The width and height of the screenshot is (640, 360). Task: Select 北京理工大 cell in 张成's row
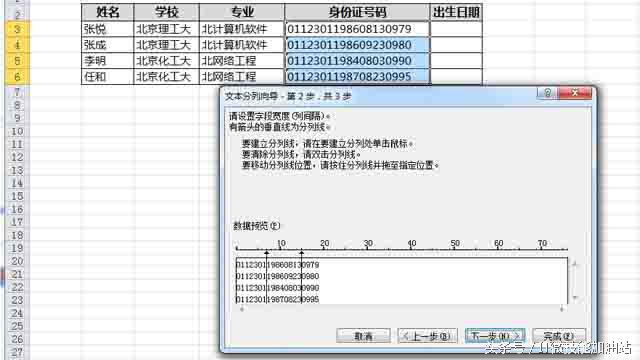tap(167, 45)
